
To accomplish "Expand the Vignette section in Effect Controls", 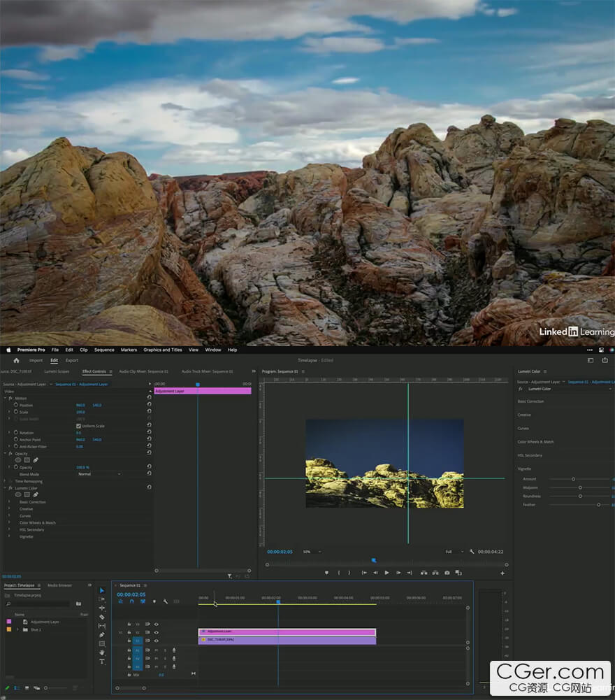I will point(9,536).
